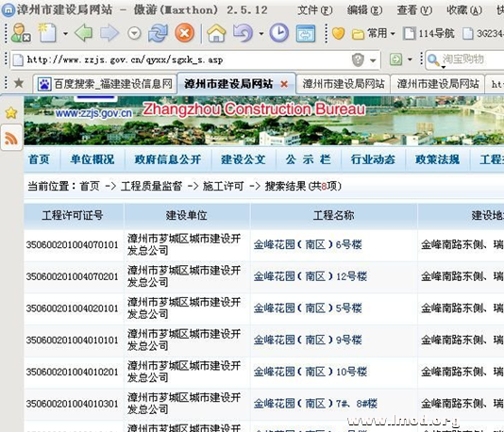The width and height of the screenshot is (504, 432).
Task: Click the star icon left of tabs
Action: 19,84
